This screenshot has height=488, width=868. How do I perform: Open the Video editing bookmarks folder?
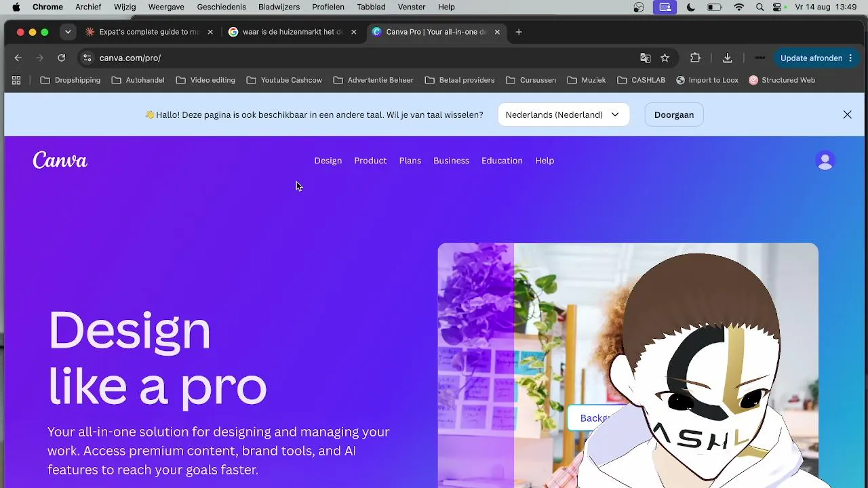(205, 80)
